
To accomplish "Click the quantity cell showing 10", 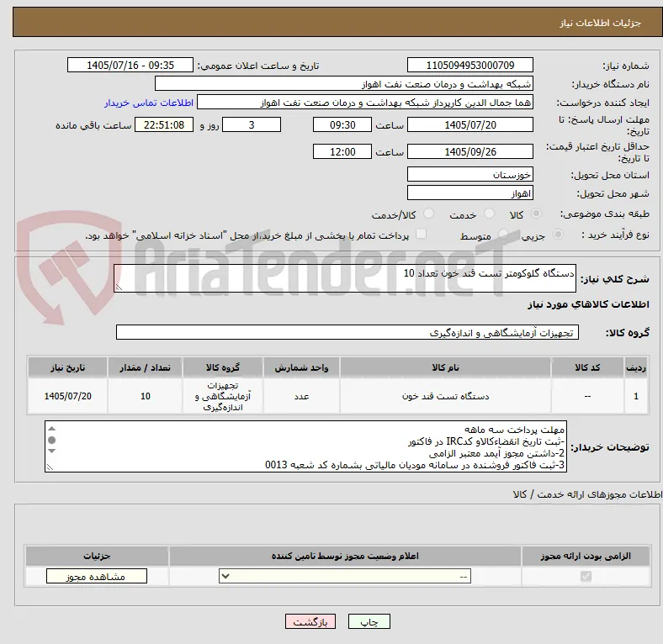I will [x=145, y=396].
